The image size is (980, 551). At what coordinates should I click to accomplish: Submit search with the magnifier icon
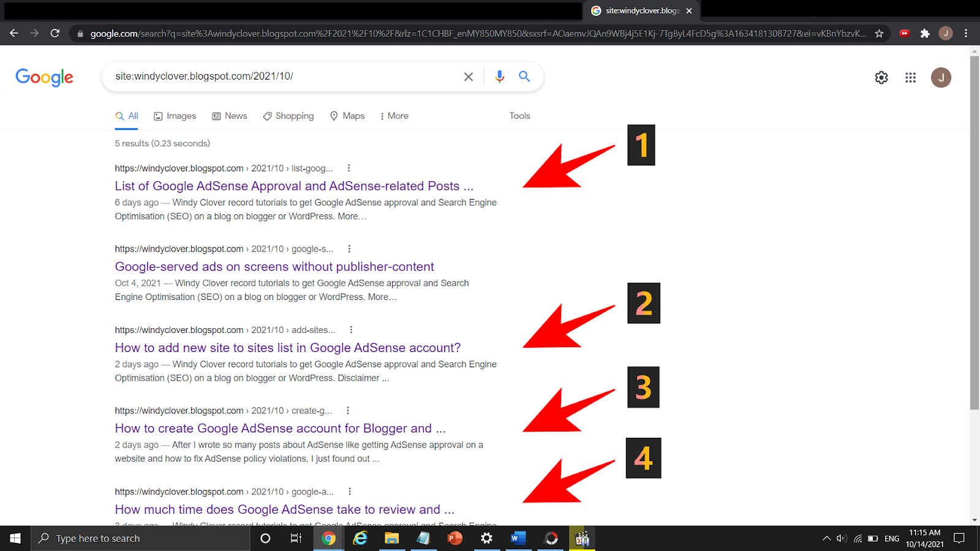524,77
